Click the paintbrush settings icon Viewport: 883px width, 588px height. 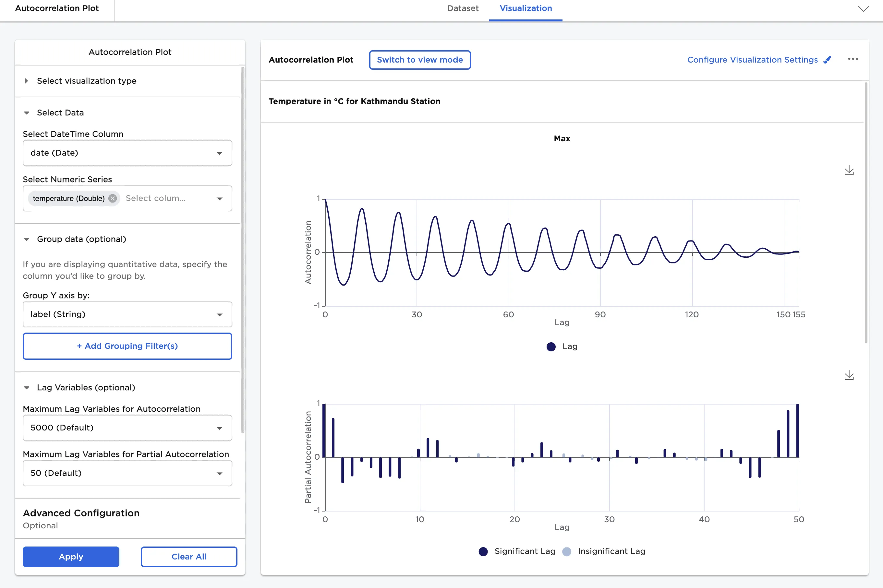coord(827,60)
